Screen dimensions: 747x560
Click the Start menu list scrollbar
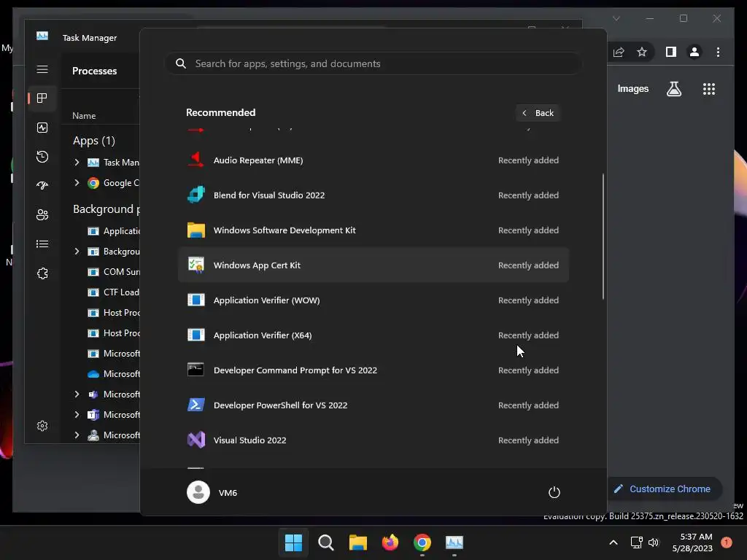(x=603, y=236)
